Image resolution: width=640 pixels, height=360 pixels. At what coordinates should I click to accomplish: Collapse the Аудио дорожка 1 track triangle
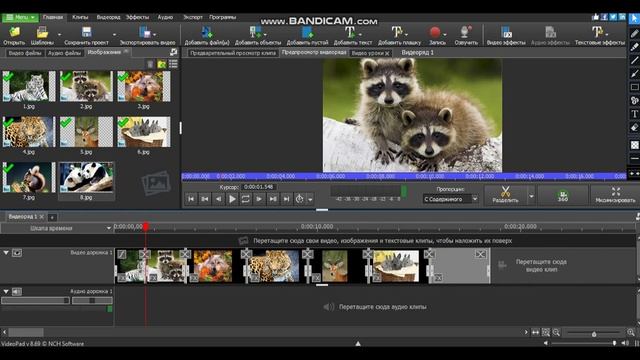[6, 291]
